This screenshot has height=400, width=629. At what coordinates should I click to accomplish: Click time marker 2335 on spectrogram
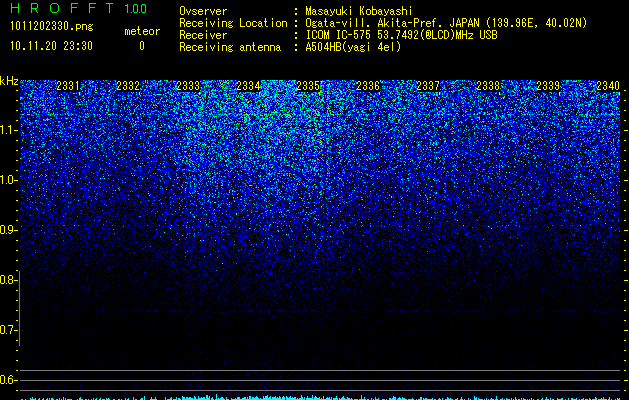pyautogui.click(x=308, y=86)
